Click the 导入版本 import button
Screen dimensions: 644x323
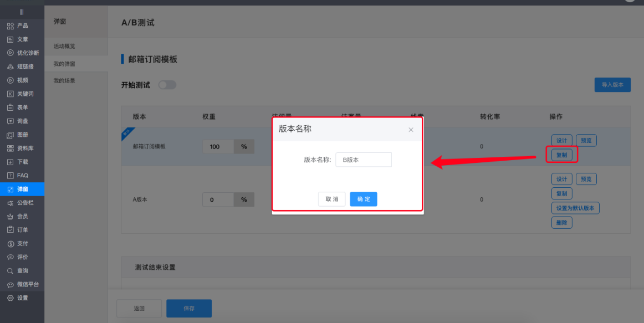(x=612, y=84)
